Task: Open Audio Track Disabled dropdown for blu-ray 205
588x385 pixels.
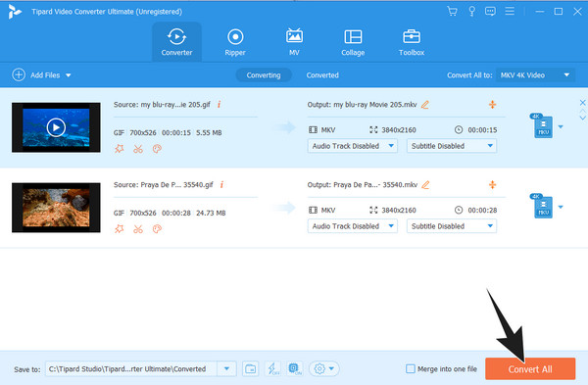Action: pos(353,146)
